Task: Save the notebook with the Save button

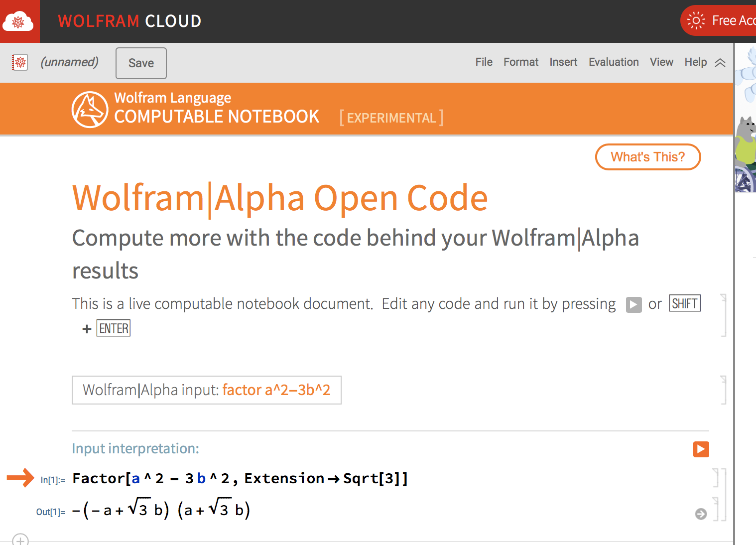Action: pyautogui.click(x=141, y=63)
